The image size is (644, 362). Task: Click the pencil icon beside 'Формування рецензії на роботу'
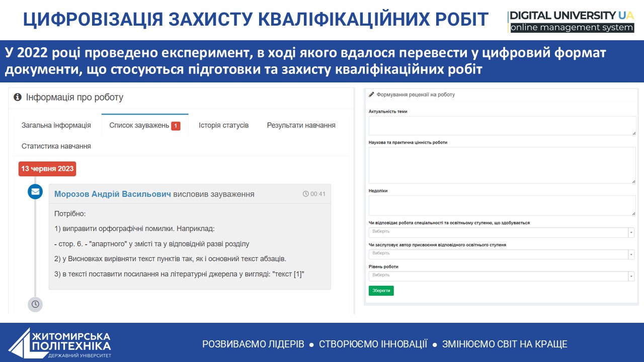point(372,95)
